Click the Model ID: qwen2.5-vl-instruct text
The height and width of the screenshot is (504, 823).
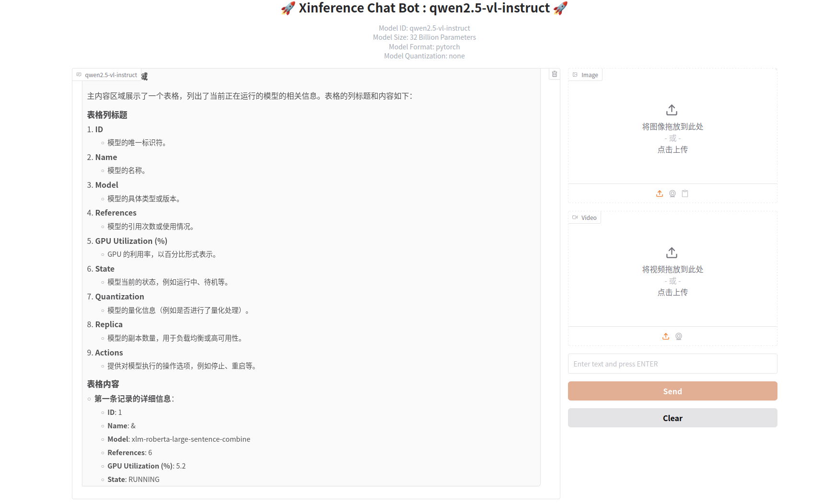[424, 28]
